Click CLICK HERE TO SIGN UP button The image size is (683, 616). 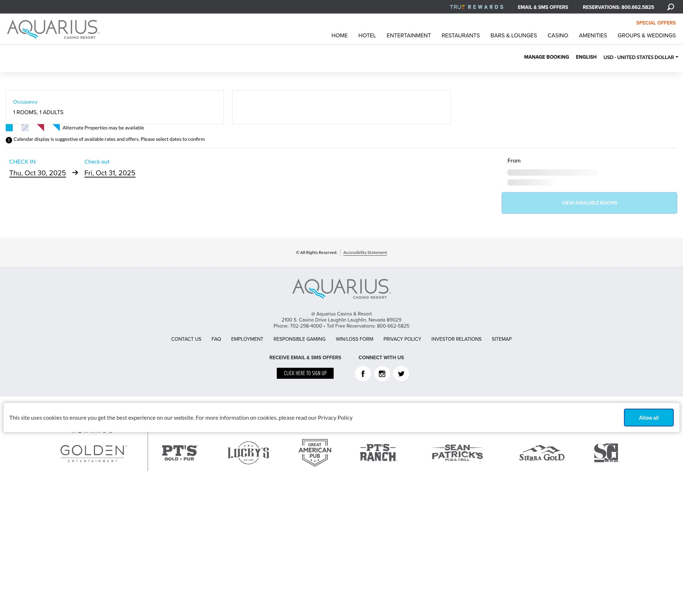[305, 373]
